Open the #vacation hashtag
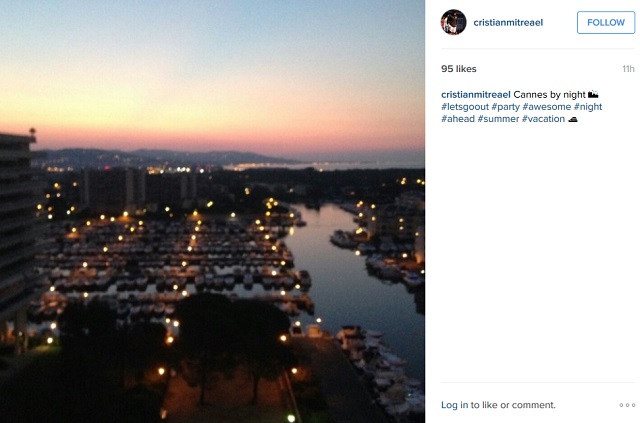 click(543, 119)
